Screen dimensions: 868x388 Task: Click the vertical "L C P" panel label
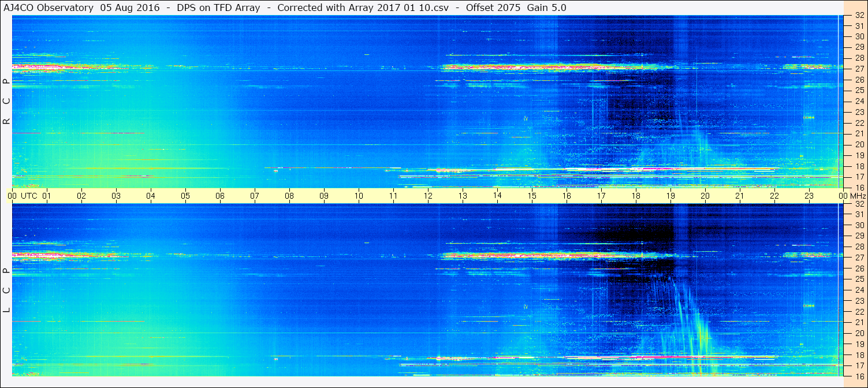coord(7,290)
